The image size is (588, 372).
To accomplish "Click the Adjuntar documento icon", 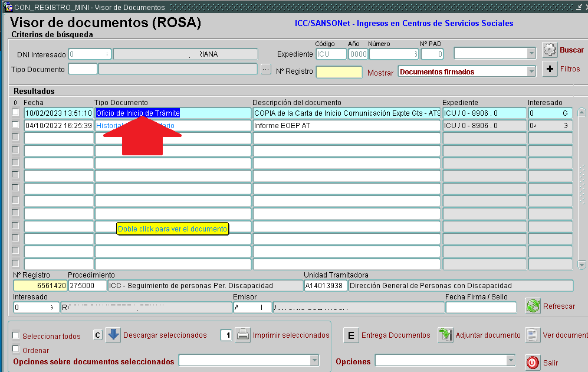I will click(445, 335).
